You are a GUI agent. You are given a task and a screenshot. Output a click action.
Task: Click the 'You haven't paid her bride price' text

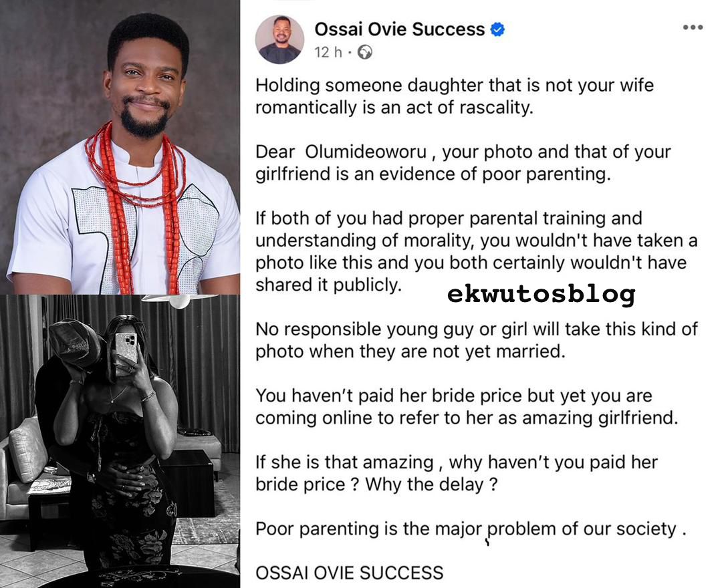point(467,407)
